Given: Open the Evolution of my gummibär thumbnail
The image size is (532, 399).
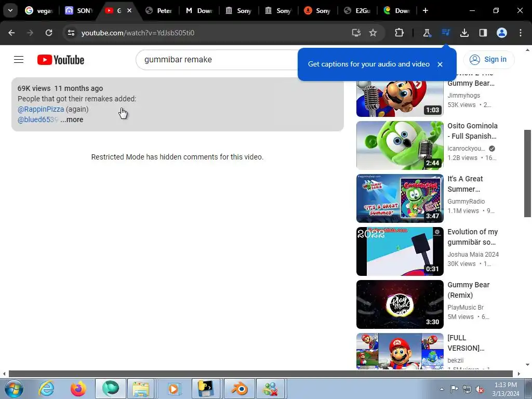Looking at the screenshot, I should coord(400,251).
